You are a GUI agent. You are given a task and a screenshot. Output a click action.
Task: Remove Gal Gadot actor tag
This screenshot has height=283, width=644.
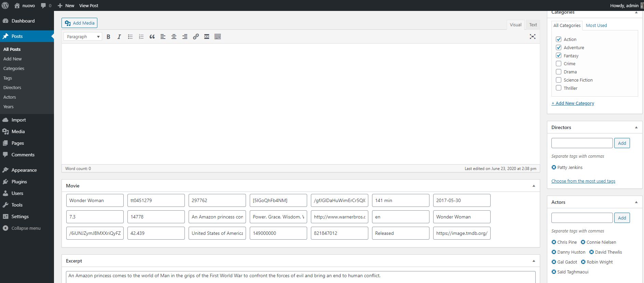[554, 262]
